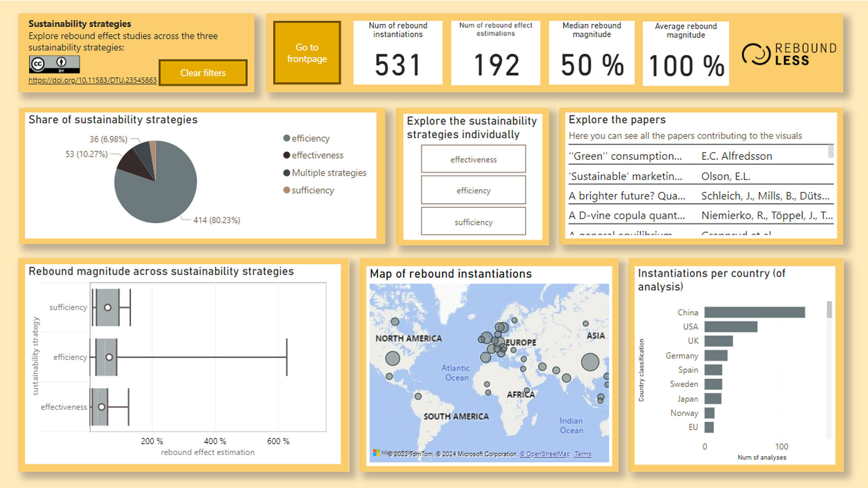Click the papers table scrollbar

pyautogui.click(x=830, y=151)
